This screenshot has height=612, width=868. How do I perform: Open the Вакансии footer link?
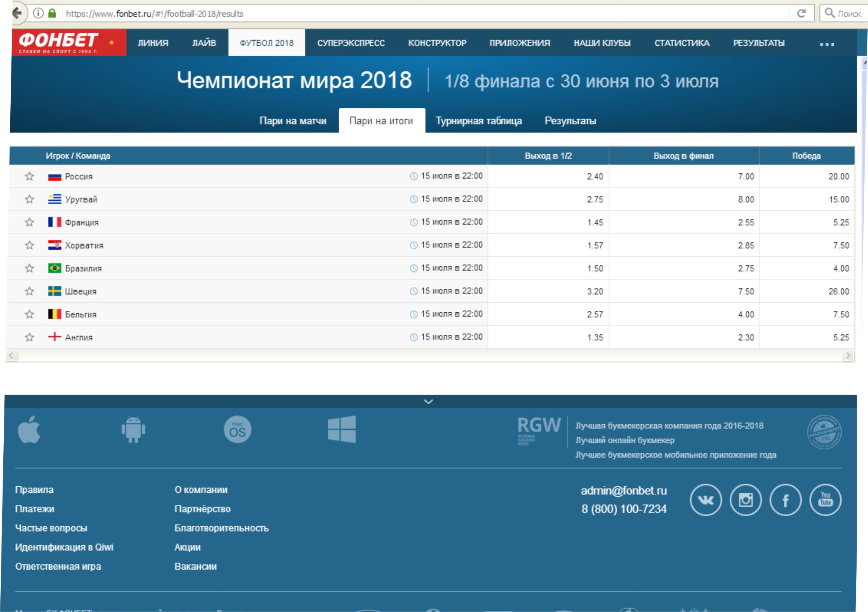point(195,566)
